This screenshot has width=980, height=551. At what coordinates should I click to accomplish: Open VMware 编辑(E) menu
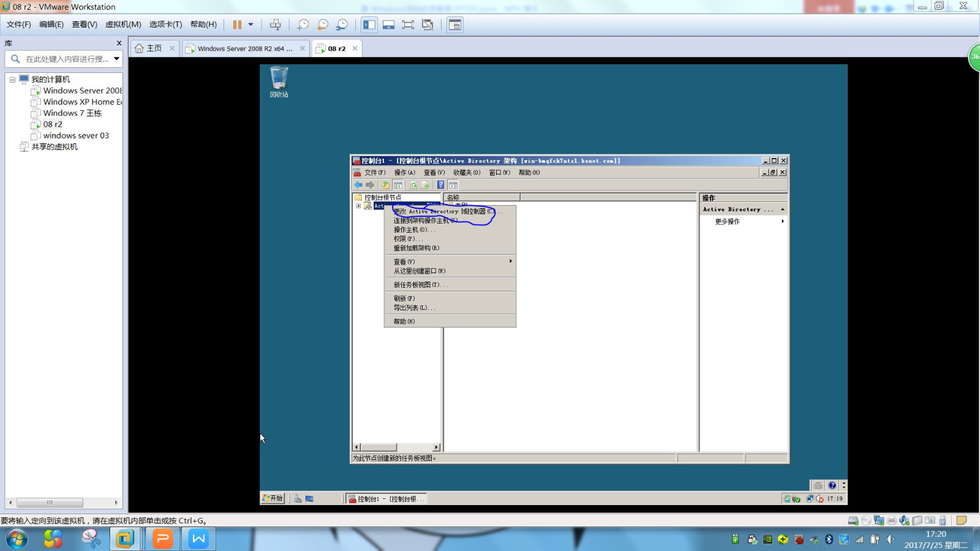tap(51, 24)
